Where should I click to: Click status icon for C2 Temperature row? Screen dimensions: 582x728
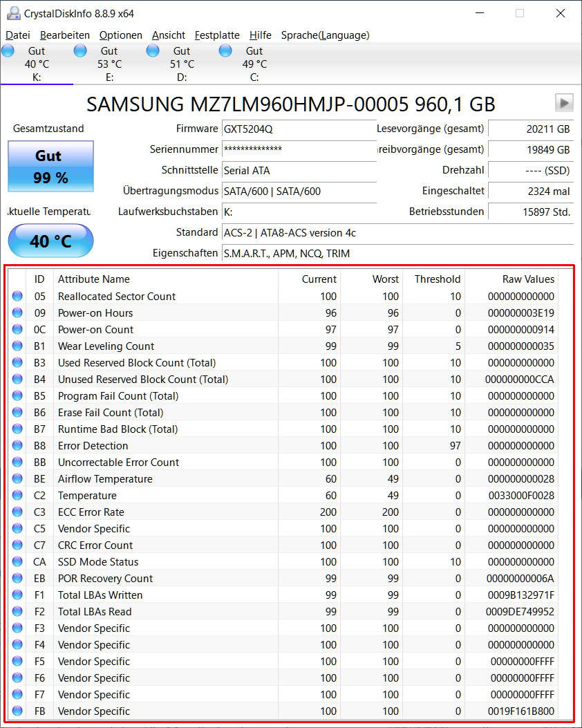coord(17,495)
